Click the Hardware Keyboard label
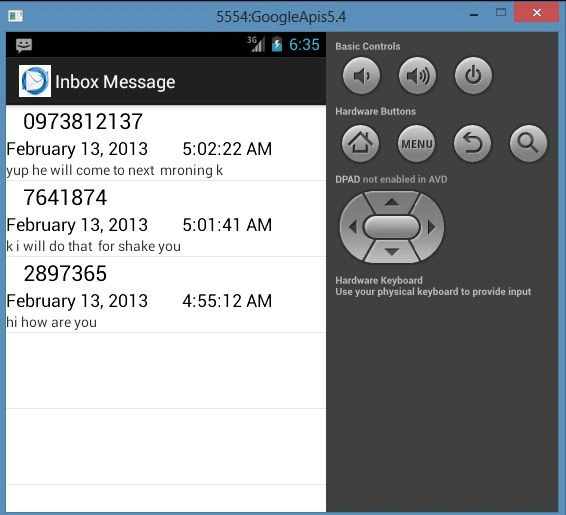 (x=379, y=280)
